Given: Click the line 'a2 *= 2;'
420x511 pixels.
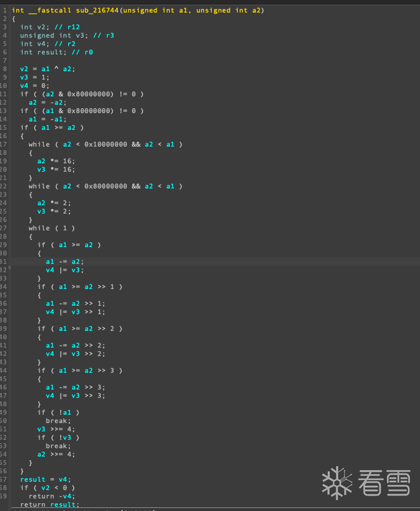Looking at the screenshot, I should 54,203.
